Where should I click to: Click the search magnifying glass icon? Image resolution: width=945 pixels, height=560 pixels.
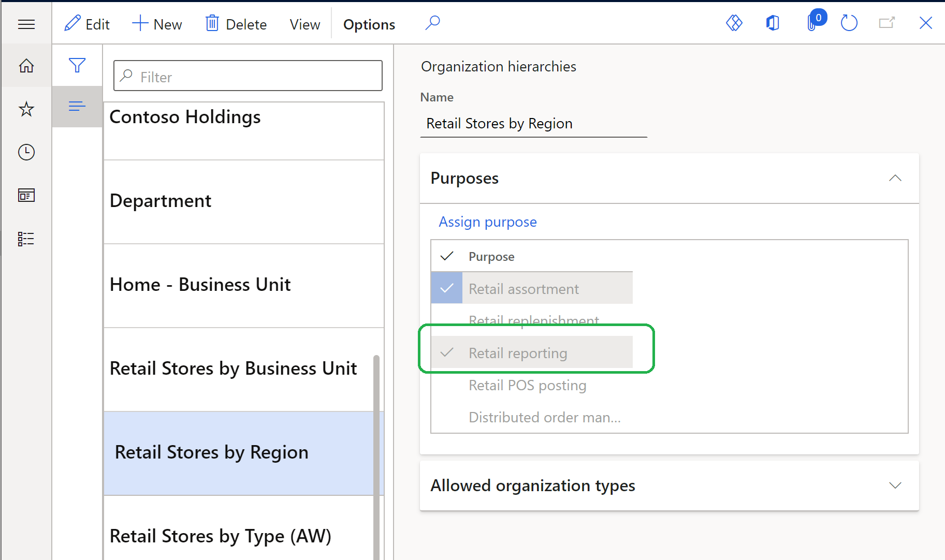pyautogui.click(x=432, y=23)
